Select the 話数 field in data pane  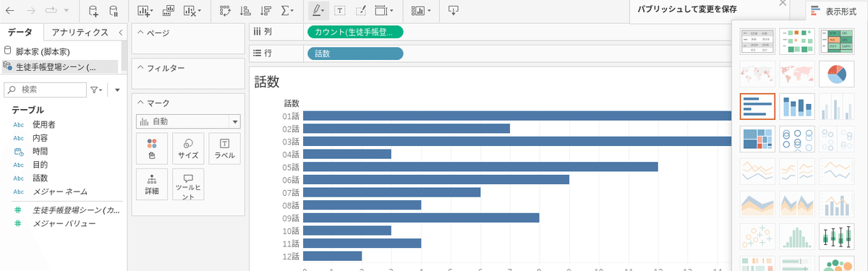(40, 178)
